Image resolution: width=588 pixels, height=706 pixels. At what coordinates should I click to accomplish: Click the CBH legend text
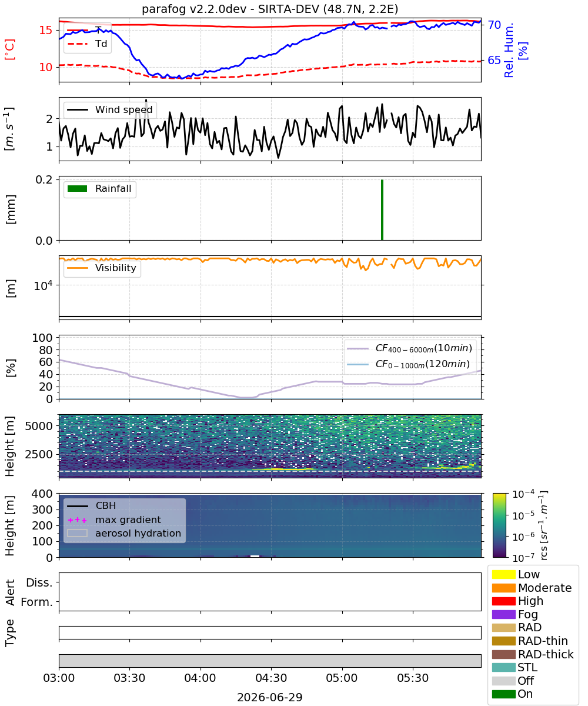tap(106, 507)
